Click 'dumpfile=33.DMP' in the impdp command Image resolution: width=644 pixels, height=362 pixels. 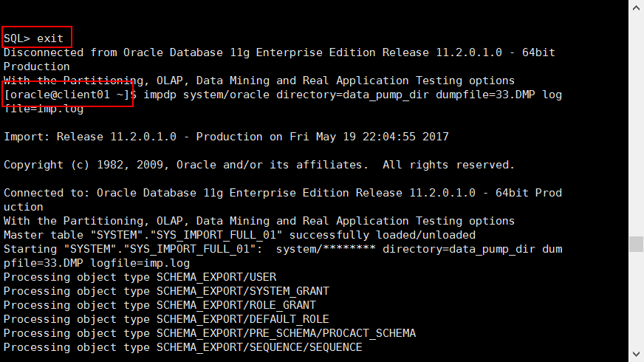[485, 95]
